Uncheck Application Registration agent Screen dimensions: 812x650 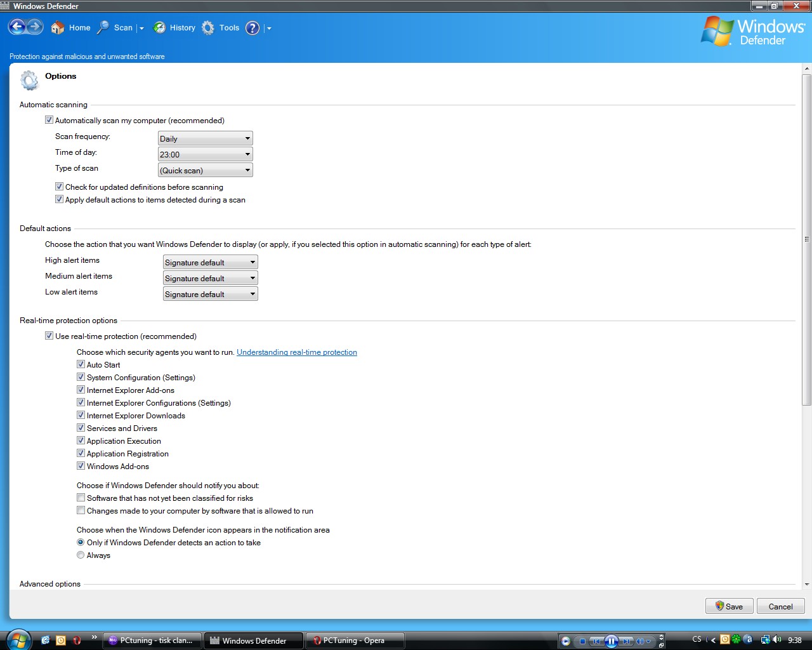(81, 453)
